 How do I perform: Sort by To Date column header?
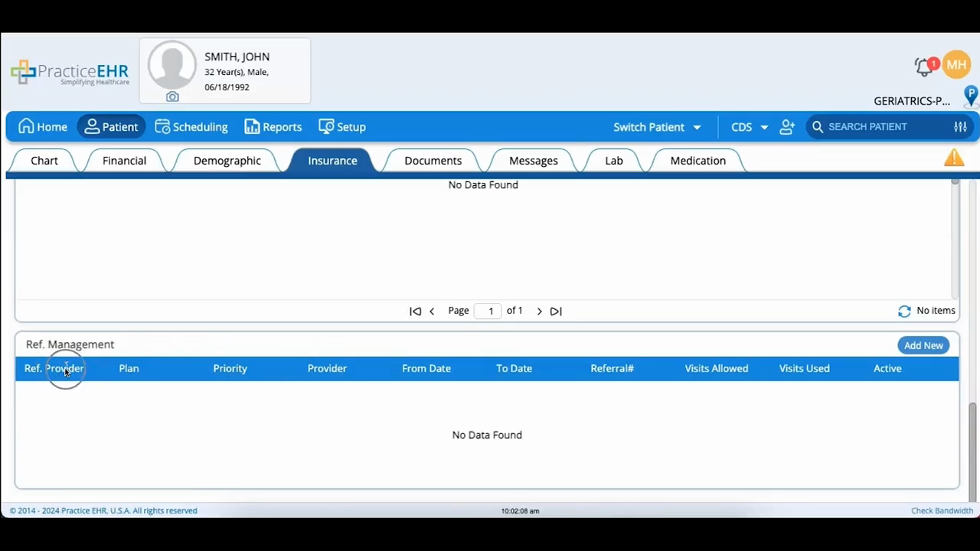[514, 369]
